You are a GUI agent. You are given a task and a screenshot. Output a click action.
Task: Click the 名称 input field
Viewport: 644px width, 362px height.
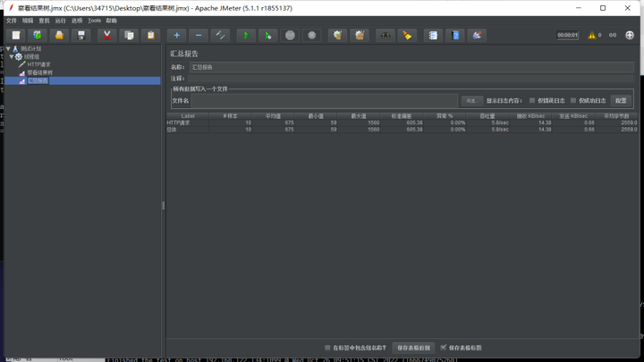pos(411,67)
